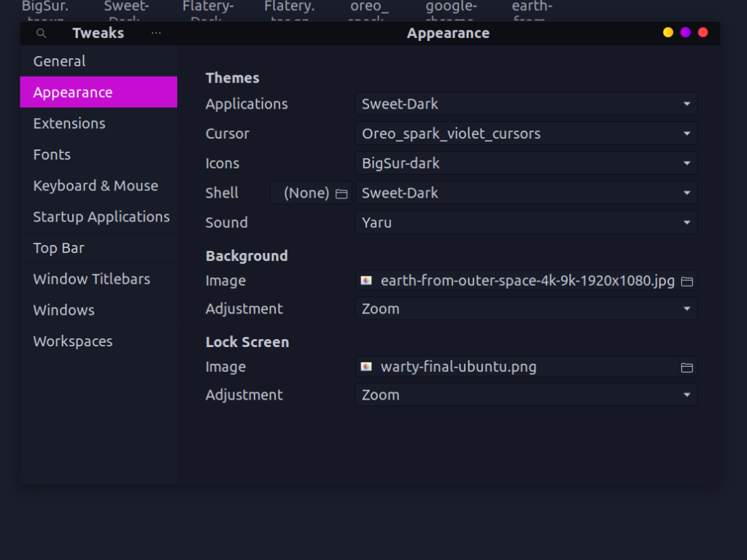This screenshot has height=560, width=747.
Task: Click the Appearance title in the header bar
Action: click(x=449, y=33)
